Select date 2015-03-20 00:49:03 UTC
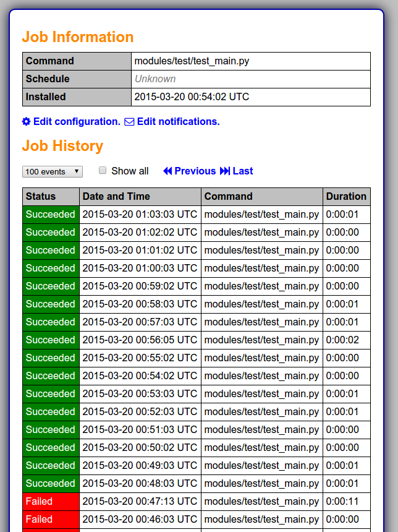 pos(140,465)
